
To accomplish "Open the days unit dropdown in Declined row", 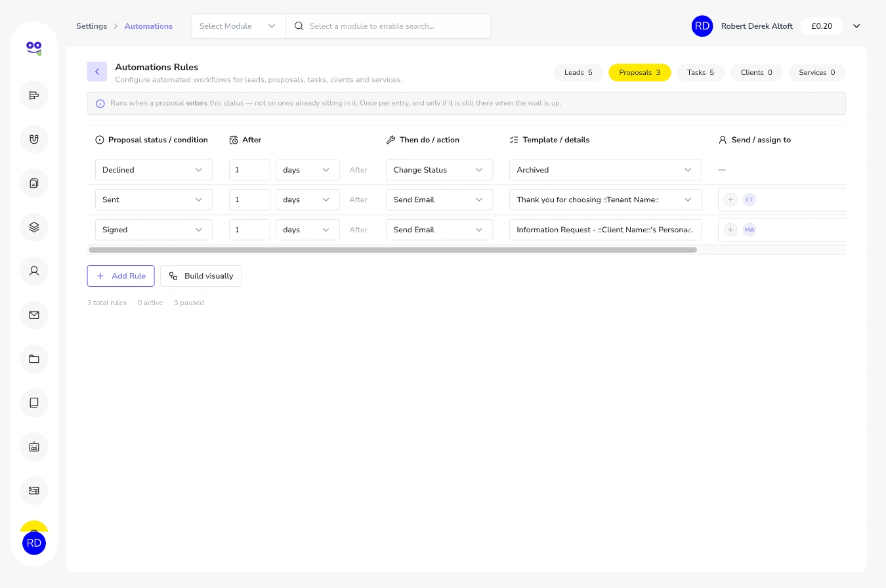I will click(x=308, y=170).
